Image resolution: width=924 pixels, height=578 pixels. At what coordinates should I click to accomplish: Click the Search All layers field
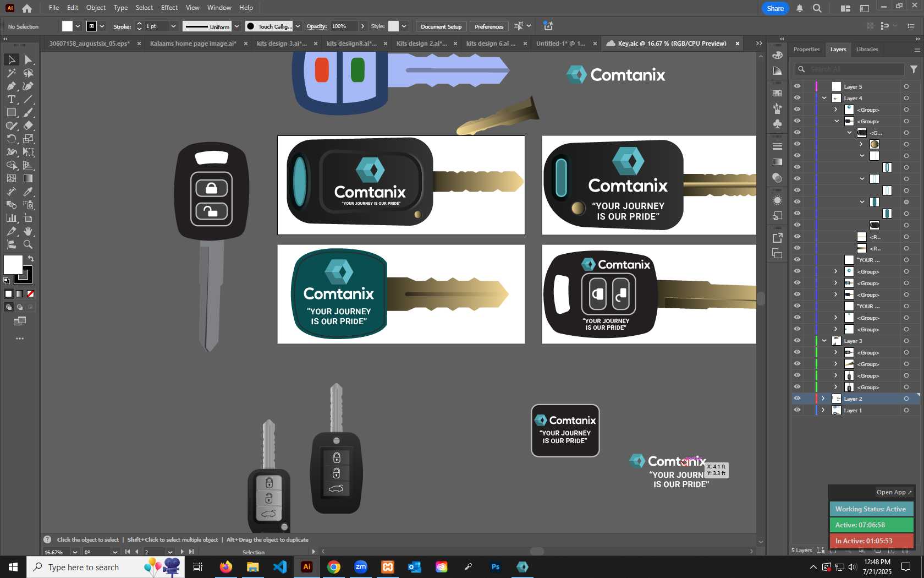pos(850,69)
